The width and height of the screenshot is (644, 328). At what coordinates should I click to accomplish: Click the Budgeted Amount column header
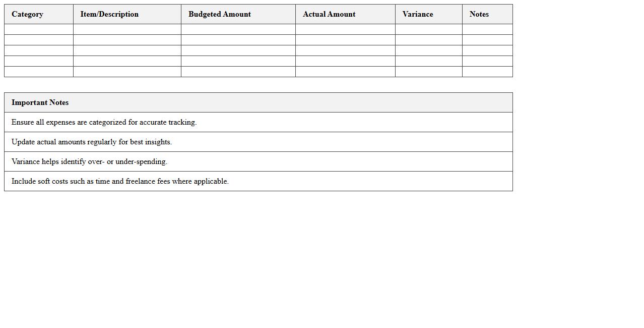click(220, 14)
